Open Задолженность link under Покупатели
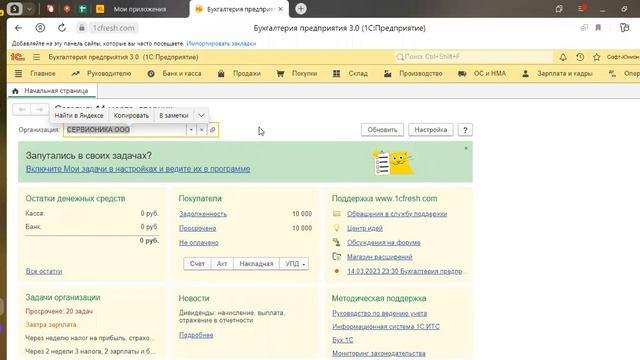 (202, 213)
